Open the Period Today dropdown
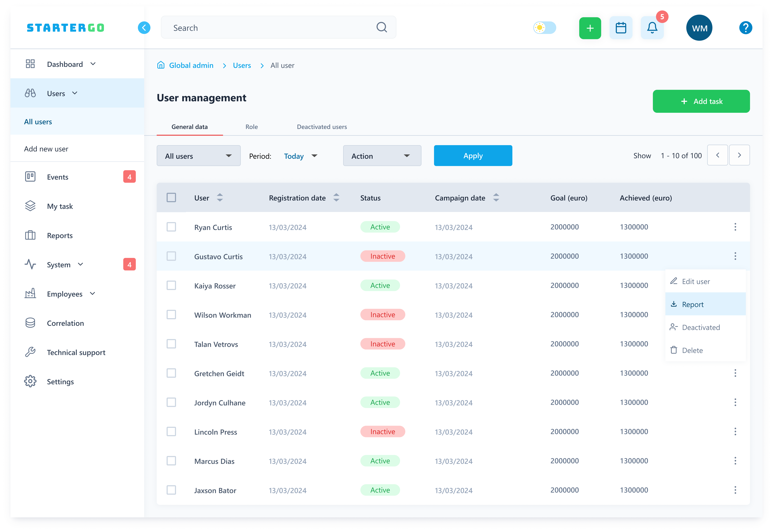This screenshot has width=773, height=532. [300, 156]
